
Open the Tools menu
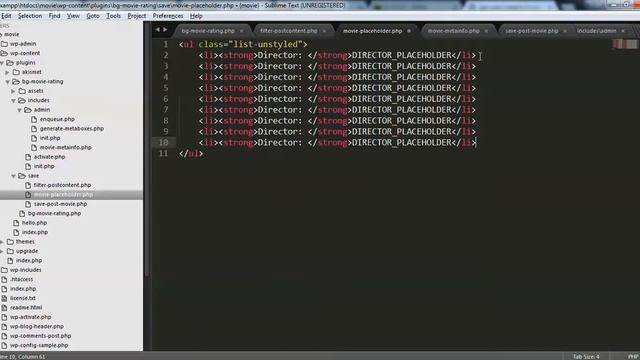tap(113, 16)
